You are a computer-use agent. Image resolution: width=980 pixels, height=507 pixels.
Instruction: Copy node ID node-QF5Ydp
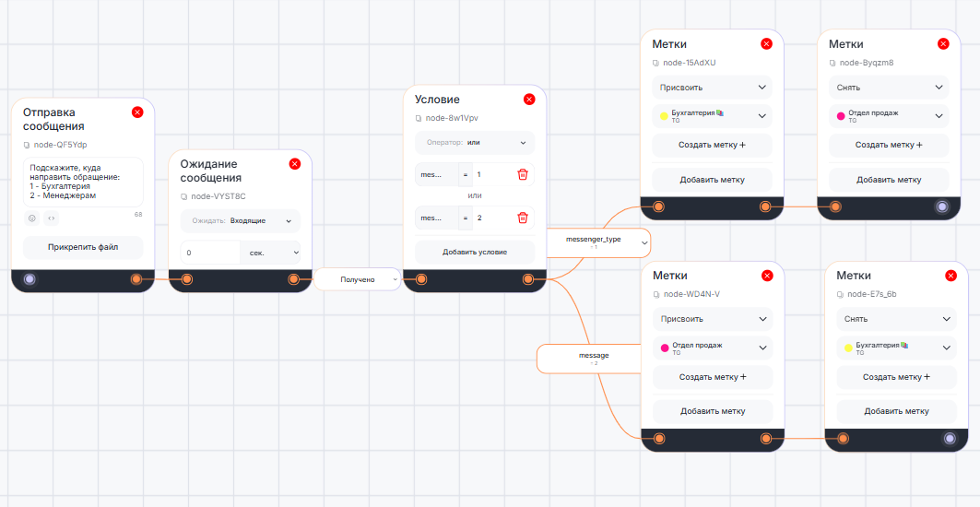coord(28,145)
